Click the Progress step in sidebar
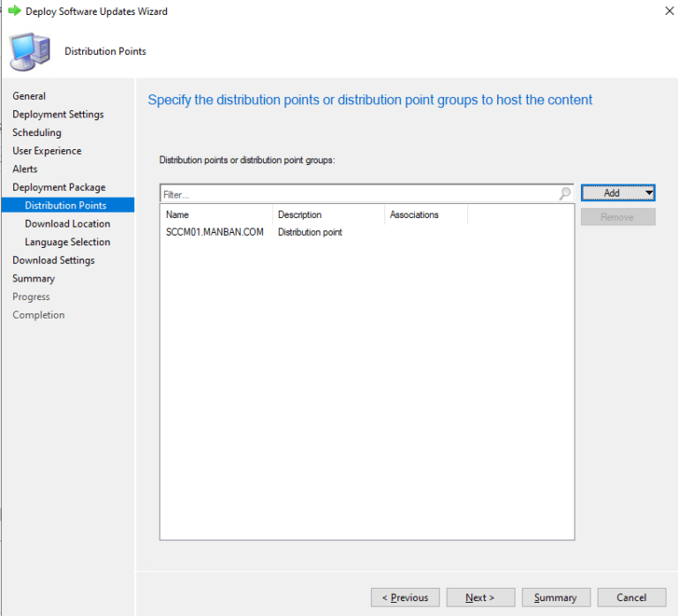 pos(31,297)
